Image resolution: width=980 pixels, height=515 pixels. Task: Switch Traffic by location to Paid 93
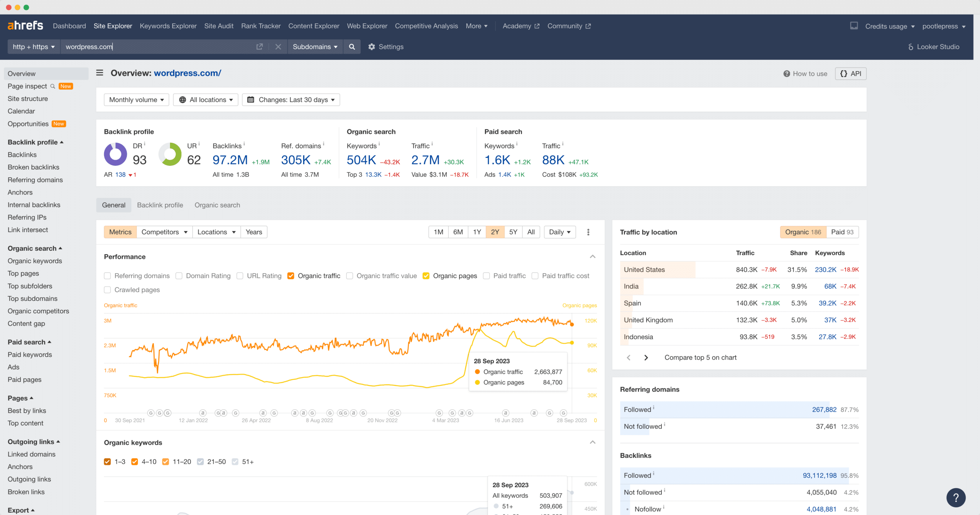(x=842, y=232)
